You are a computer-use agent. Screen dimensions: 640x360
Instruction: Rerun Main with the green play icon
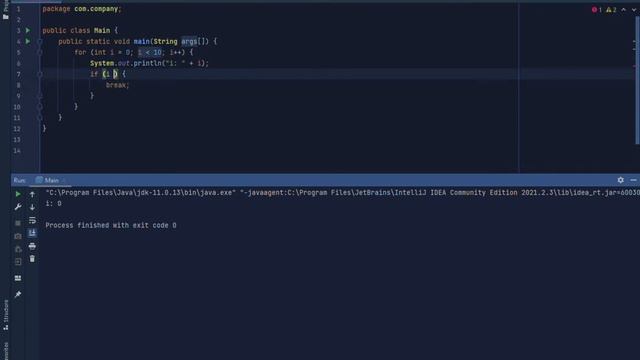[18, 194]
